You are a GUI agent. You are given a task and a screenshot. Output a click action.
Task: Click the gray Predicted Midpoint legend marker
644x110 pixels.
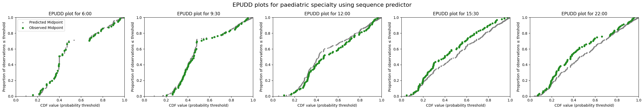coord(23,23)
